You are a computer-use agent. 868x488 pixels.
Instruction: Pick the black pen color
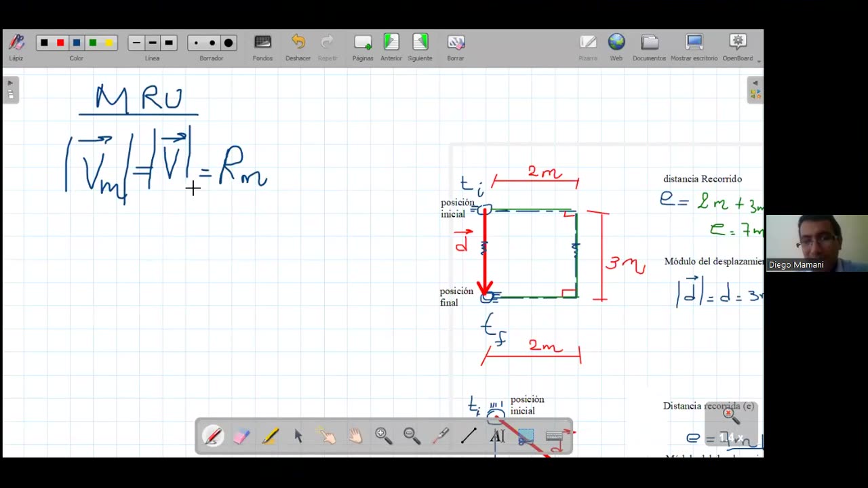[x=44, y=43]
